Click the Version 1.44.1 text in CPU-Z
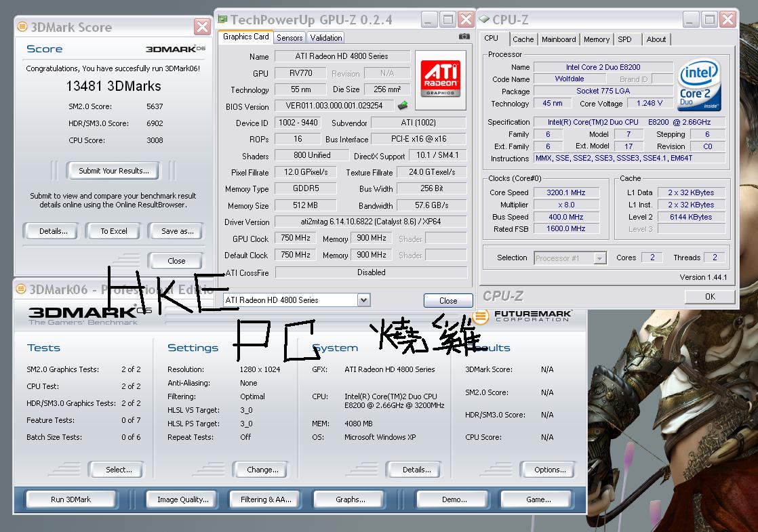Screen dimensions: 758x532 [703, 277]
